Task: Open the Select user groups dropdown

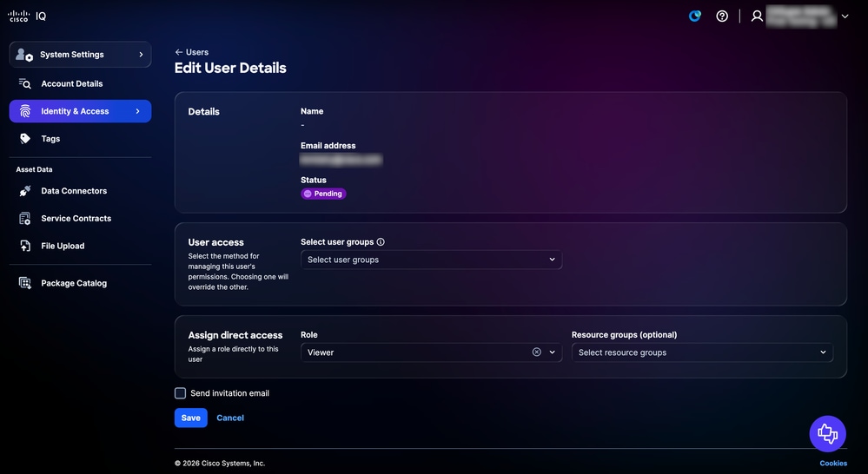Action: coord(431,260)
